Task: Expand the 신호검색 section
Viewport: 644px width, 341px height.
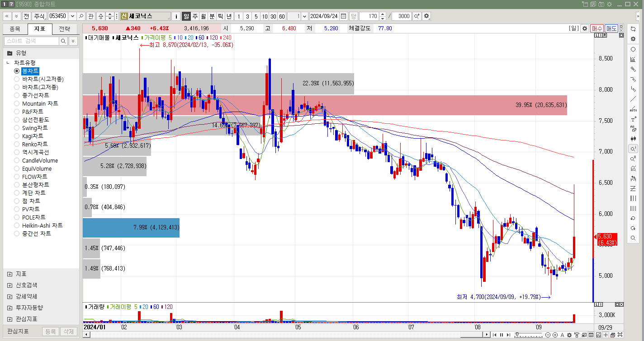Action: [x=10, y=285]
